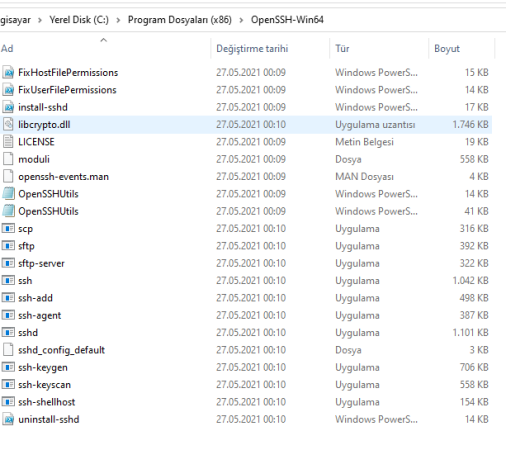Click the 1.746 KB size of libcrypto.dll
The image size is (506, 450).
(470, 124)
